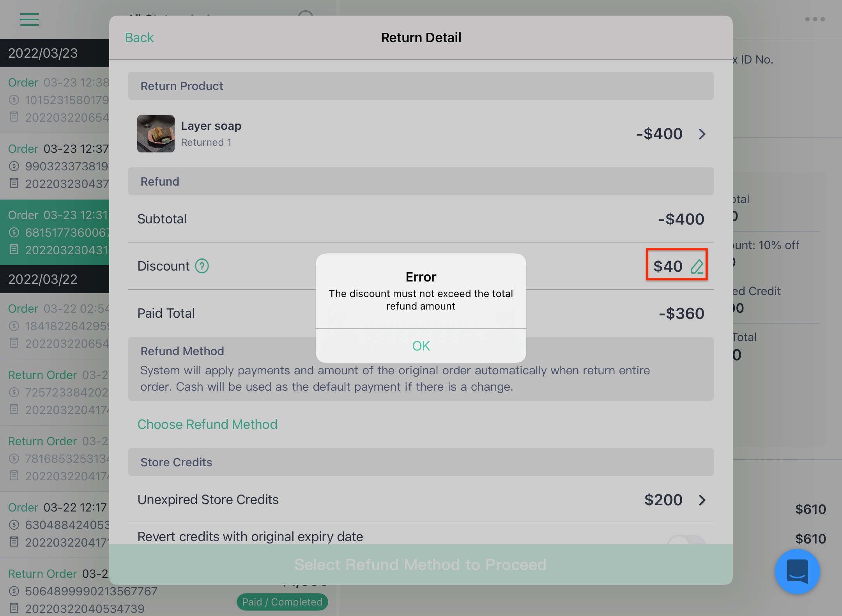Screen dimensions: 842x616
Task: Edit discount with the pencil icon
Action: tap(697, 266)
